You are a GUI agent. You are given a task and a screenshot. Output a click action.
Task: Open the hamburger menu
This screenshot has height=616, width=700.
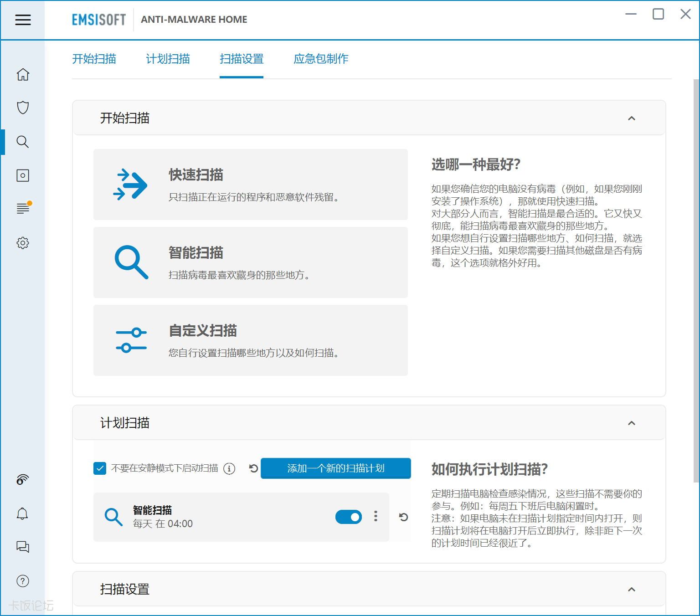click(23, 20)
